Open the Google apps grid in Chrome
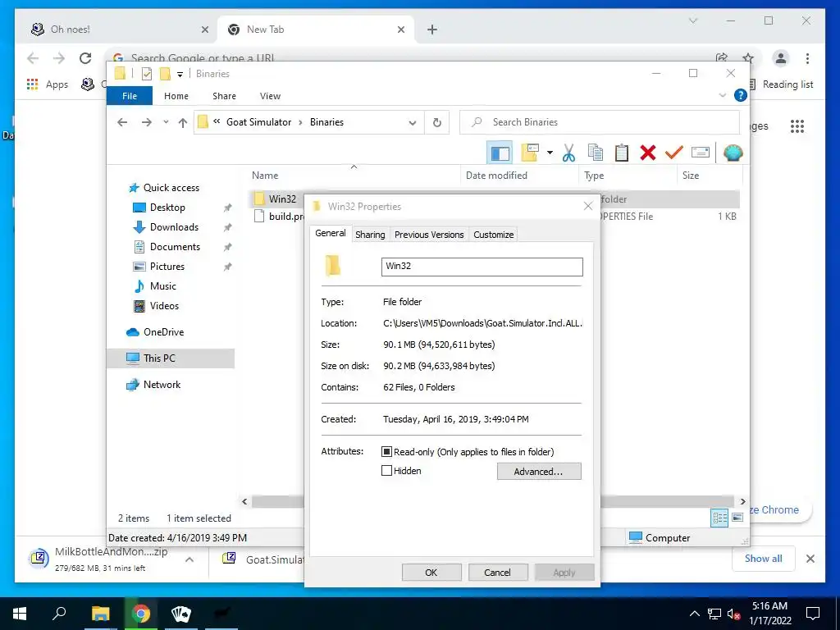Image resolution: width=840 pixels, height=630 pixels. pos(797,126)
